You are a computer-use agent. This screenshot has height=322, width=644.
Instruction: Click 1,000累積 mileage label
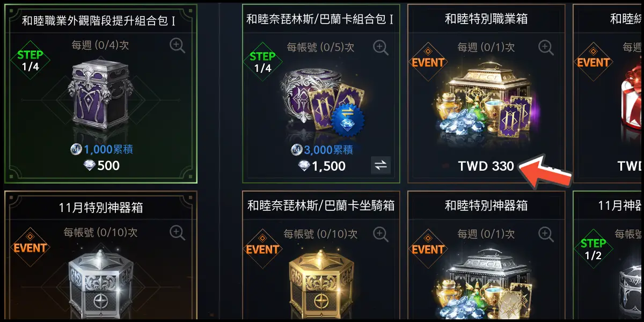(x=101, y=149)
